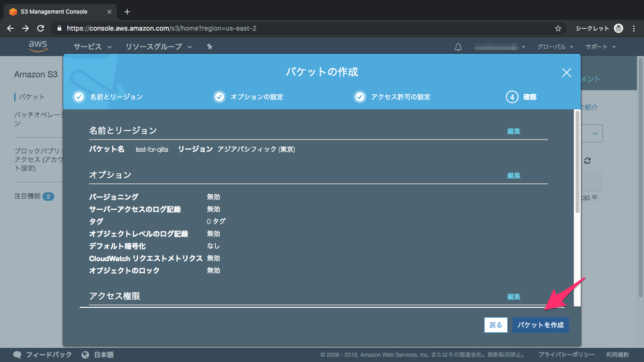Open Chrome's three-dot menu
The width and height of the screenshot is (644, 362).
(634, 28)
